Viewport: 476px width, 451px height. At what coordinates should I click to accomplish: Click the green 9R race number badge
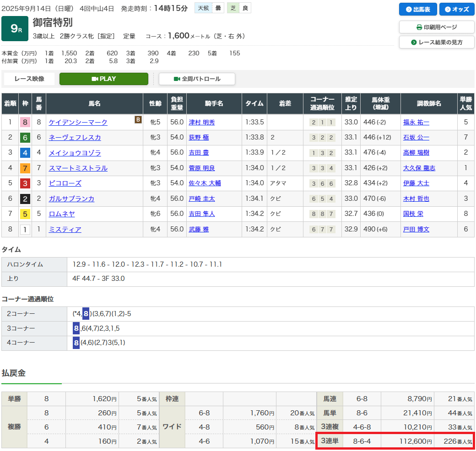(x=15, y=29)
